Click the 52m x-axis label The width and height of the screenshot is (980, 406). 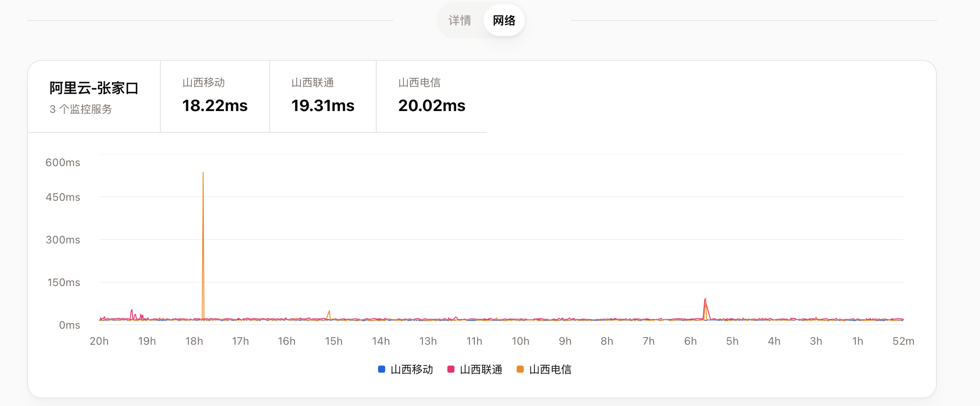coord(903,341)
